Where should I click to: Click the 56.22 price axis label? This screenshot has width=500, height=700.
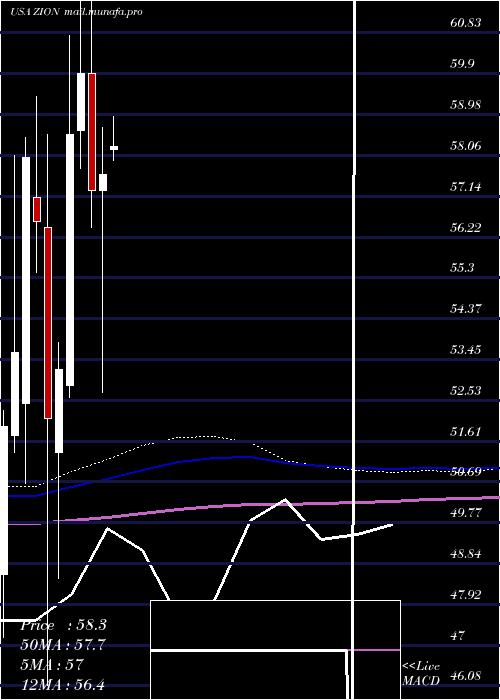(x=465, y=228)
